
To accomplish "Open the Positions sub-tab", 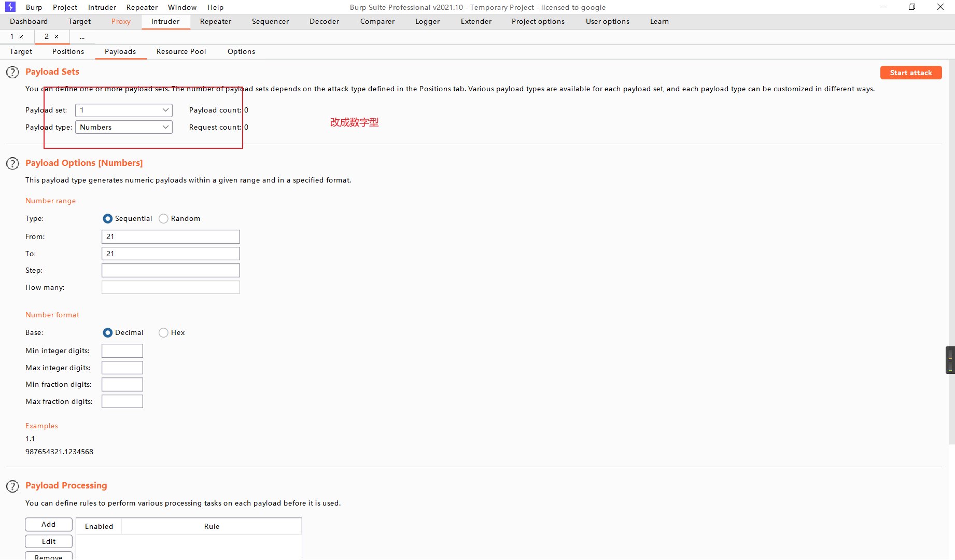I will click(x=68, y=51).
